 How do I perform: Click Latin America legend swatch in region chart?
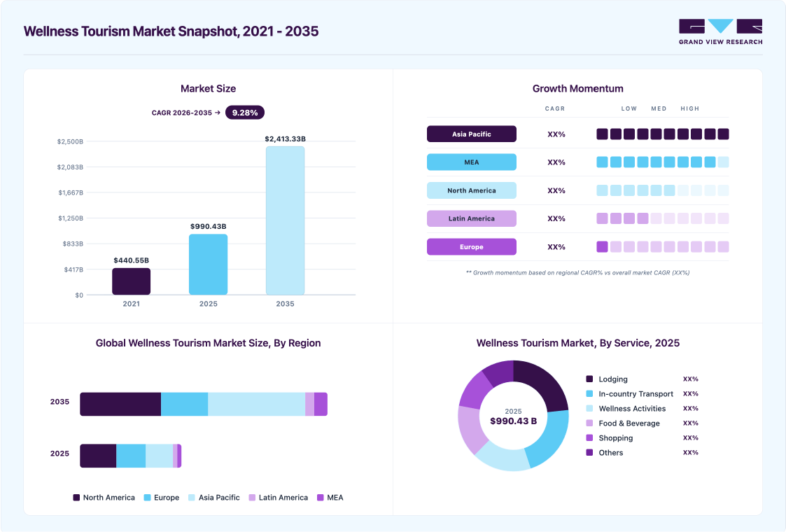click(252, 498)
